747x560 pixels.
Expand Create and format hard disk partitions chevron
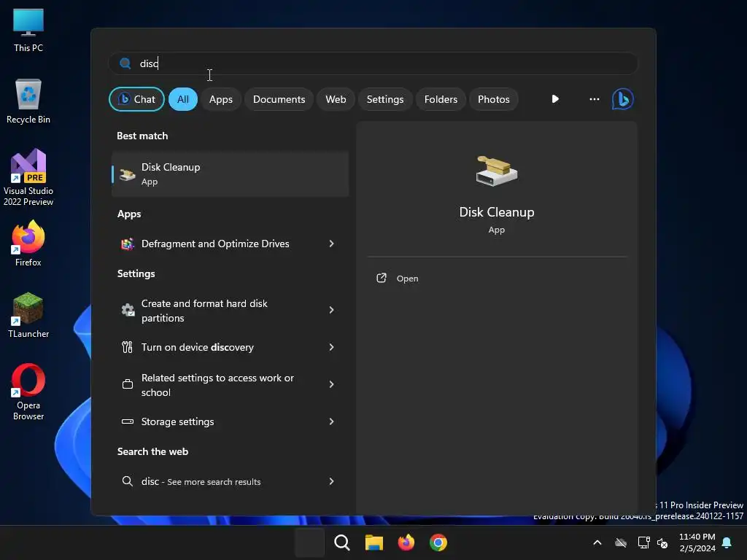(332, 310)
